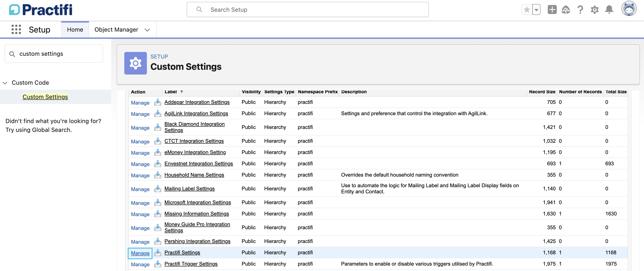Click the Namespace Prefix column header

[x=317, y=92]
